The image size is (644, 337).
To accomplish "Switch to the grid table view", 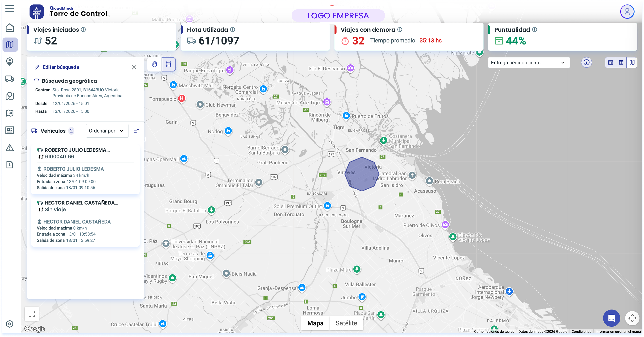I will click(621, 62).
